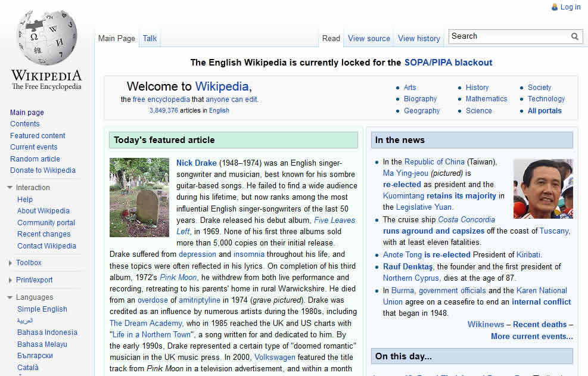Click Contact Wikipedia link
The height and width of the screenshot is (376, 588).
pyautogui.click(x=46, y=246)
